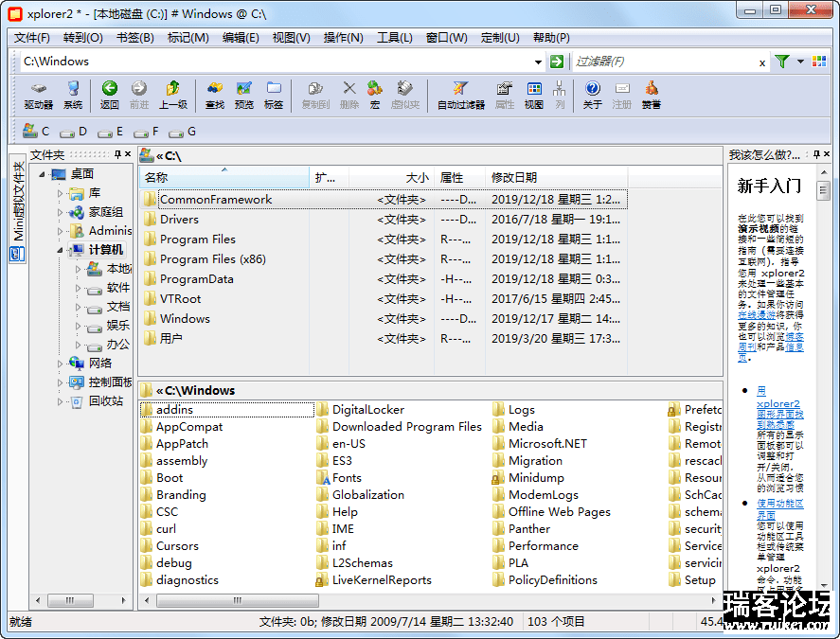Expand the 网络 tree node
The width and height of the screenshot is (840, 639).
click(x=60, y=364)
